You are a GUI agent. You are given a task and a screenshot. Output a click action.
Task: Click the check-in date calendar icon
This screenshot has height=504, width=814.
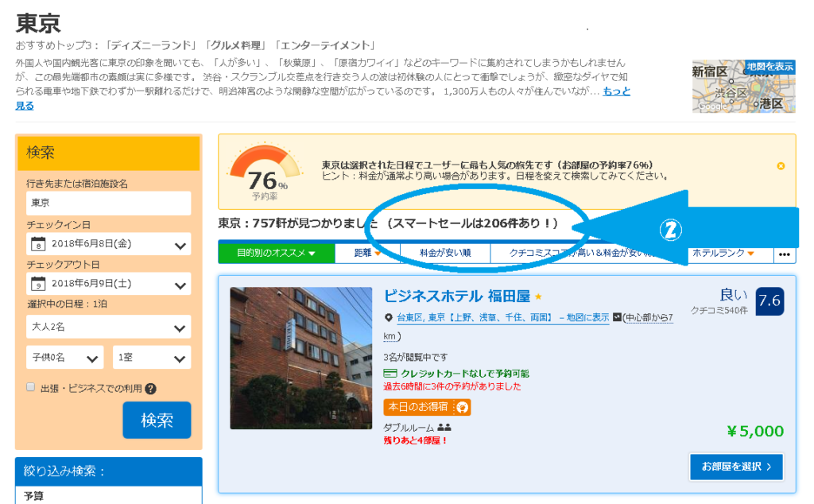(x=37, y=244)
